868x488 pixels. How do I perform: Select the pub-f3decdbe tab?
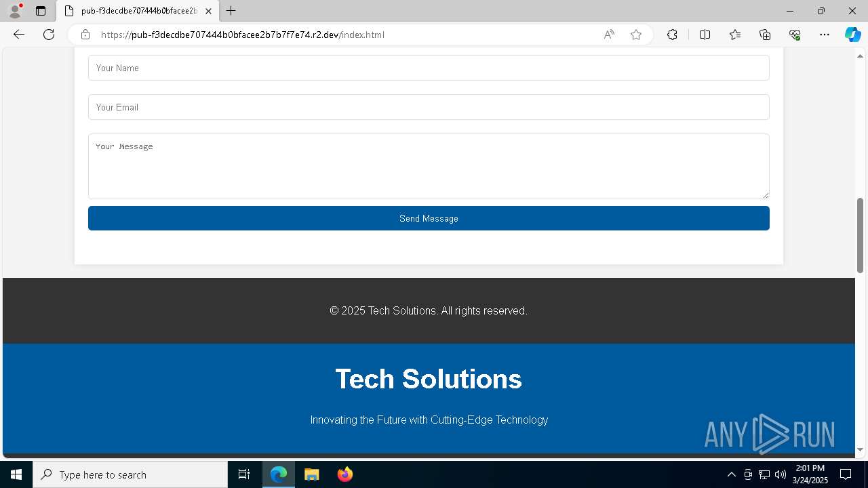click(x=138, y=11)
